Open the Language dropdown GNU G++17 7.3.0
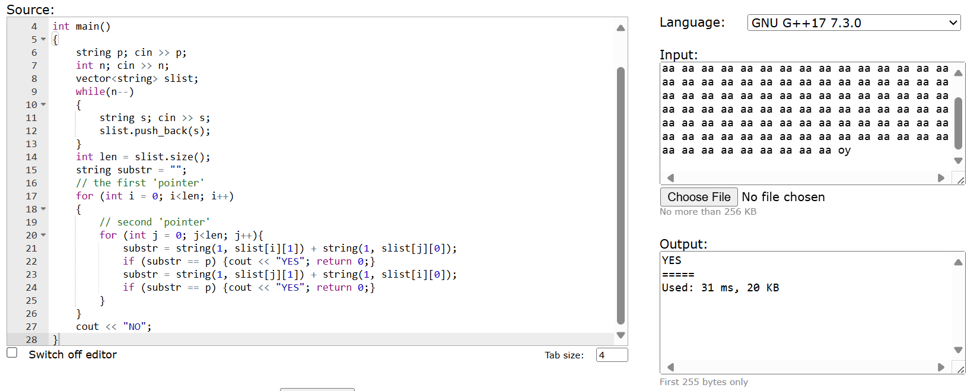The image size is (980, 391). 853,23
